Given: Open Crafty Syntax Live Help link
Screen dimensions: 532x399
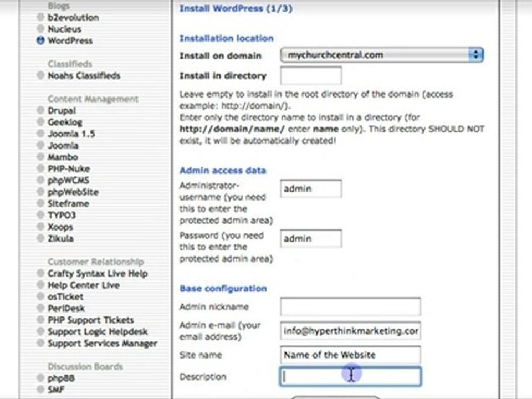Looking at the screenshot, I should (98, 273).
